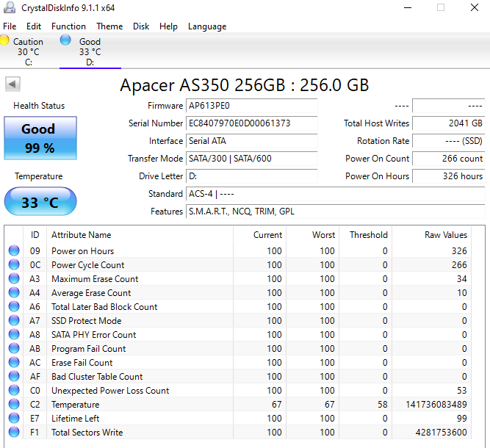Image resolution: width=490 pixels, height=448 pixels.
Task: Select the blue Good status orb for drive D:
Action: click(x=65, y=40)
